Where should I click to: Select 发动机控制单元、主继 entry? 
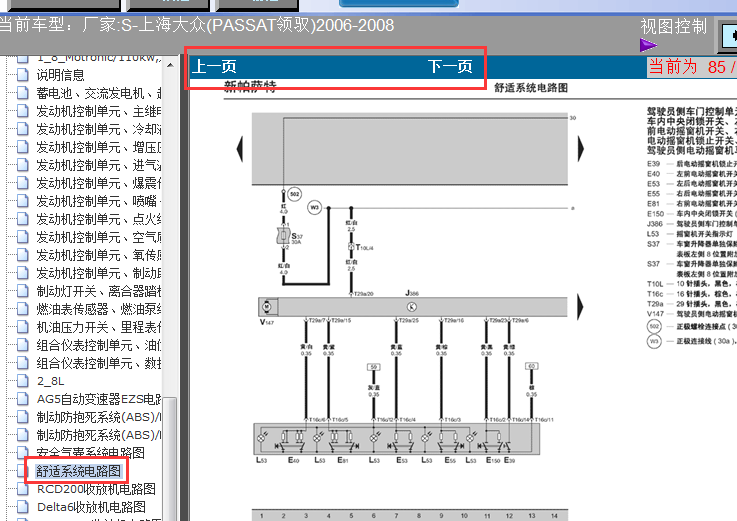pyautogui.click(x=99, y=111)
